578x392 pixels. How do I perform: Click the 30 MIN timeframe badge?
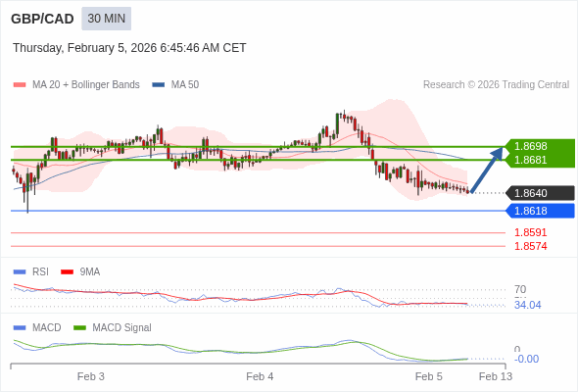point(106,19)
